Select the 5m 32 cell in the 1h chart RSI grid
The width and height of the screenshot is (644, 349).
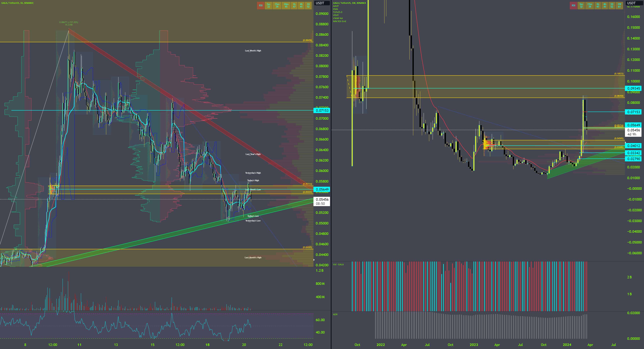[x=268, y=6]
